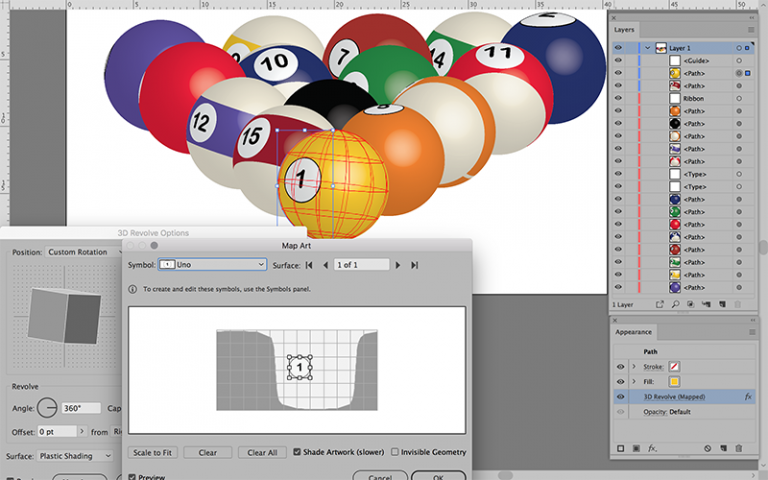Click the Opacity link in Appearance

[x=654, y=412]
